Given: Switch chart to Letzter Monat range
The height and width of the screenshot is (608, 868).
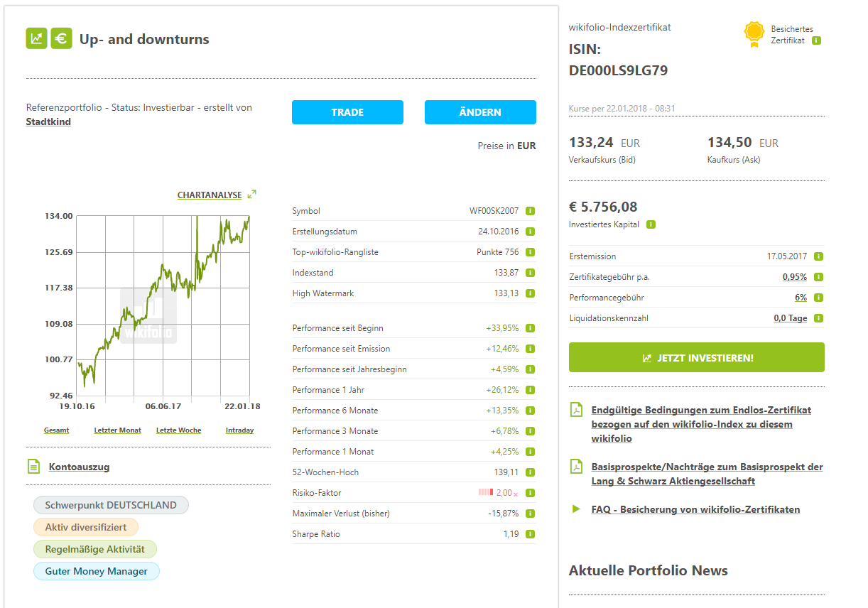Looking at the screenshot, I should [117, 430].
